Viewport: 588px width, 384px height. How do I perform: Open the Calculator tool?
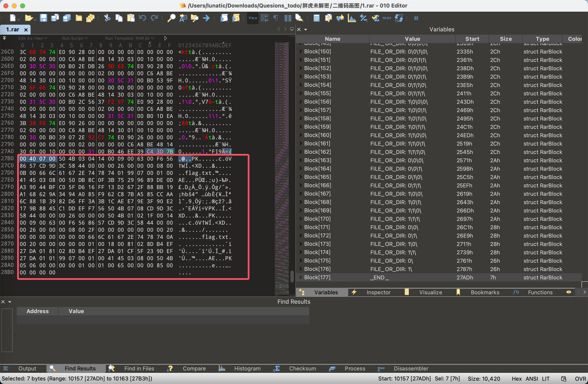pos(316,18)
